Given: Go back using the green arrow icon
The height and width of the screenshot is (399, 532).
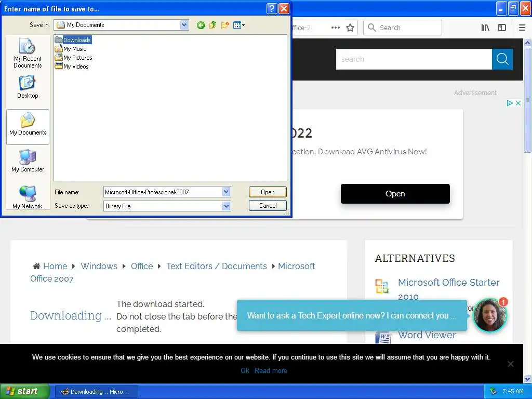Looking at the screenshot, I should 201,25.
